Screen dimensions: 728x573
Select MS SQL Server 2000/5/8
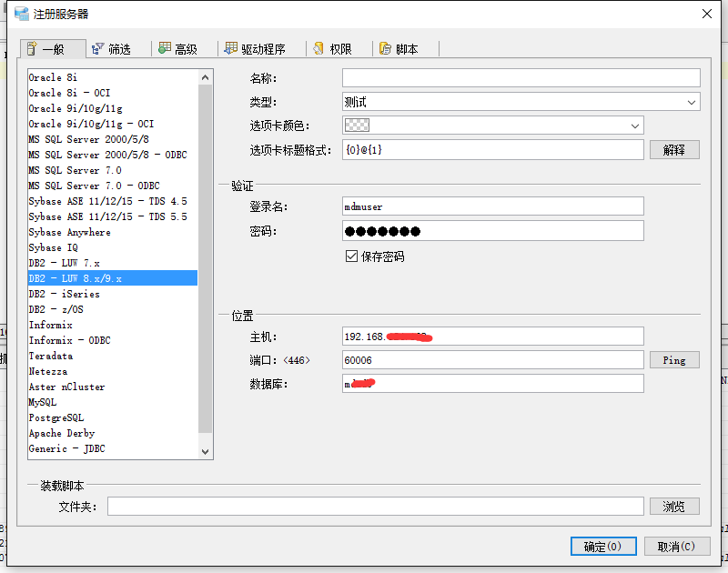click(x=113, y=139)
